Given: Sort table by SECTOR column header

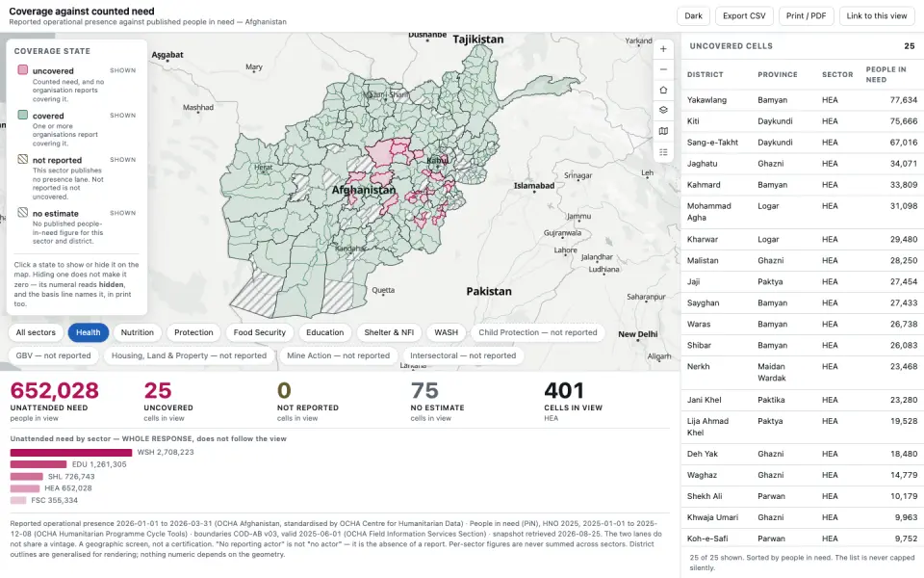Looking at the screenshot, I should 837,75.
